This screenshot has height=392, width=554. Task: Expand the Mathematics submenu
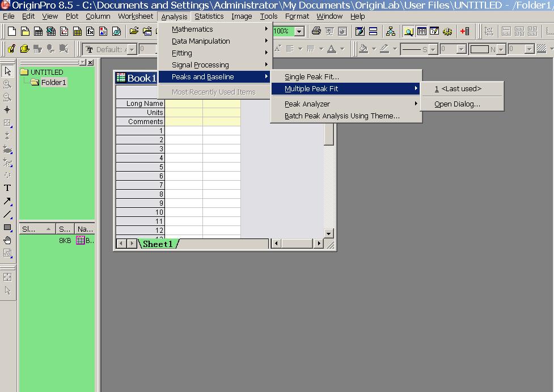pyautogui.click(x=215, y=29)
